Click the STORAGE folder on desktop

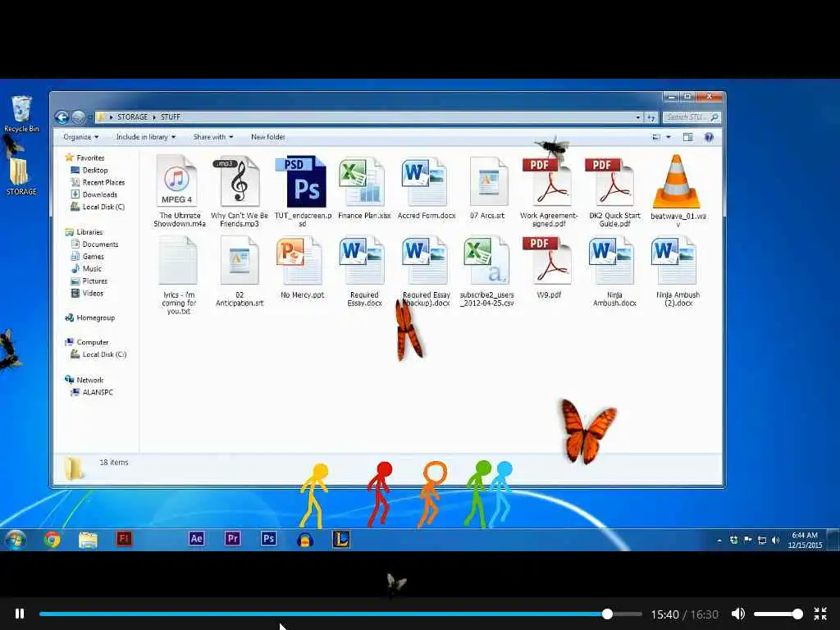click(21, 177)
